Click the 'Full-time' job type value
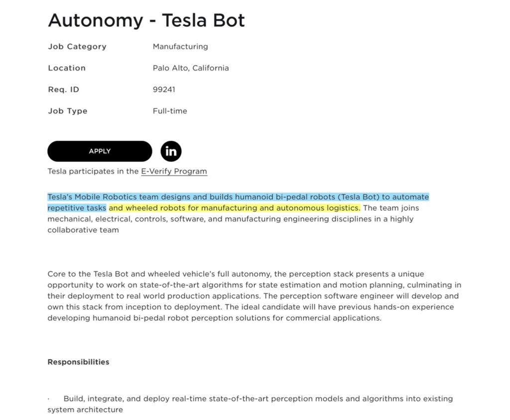Viewport: 510px width, 420px height. tap(170, 111)
